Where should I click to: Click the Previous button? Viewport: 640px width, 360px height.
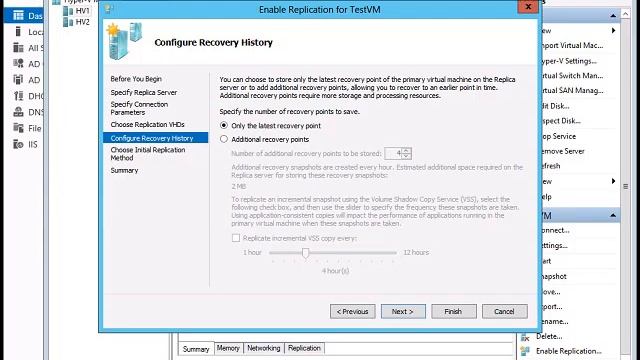pyautogui.click(x=353, y=311)
